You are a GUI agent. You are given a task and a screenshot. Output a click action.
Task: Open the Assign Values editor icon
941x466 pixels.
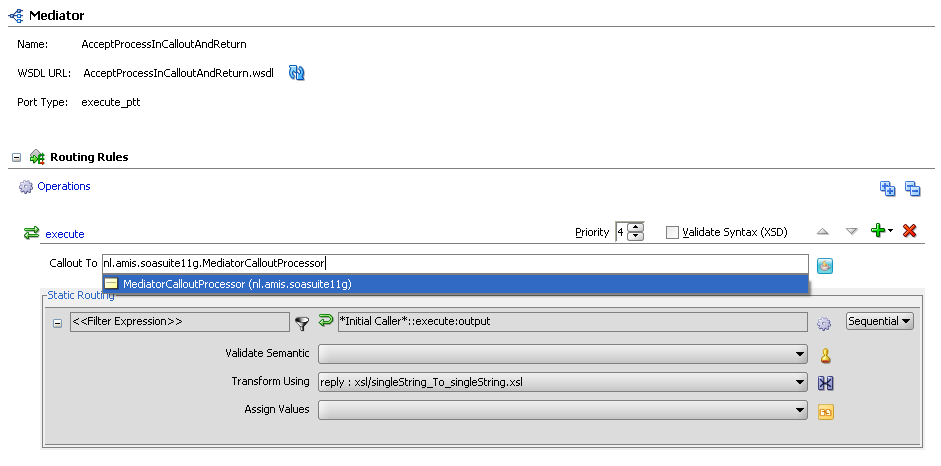(826, 412)
